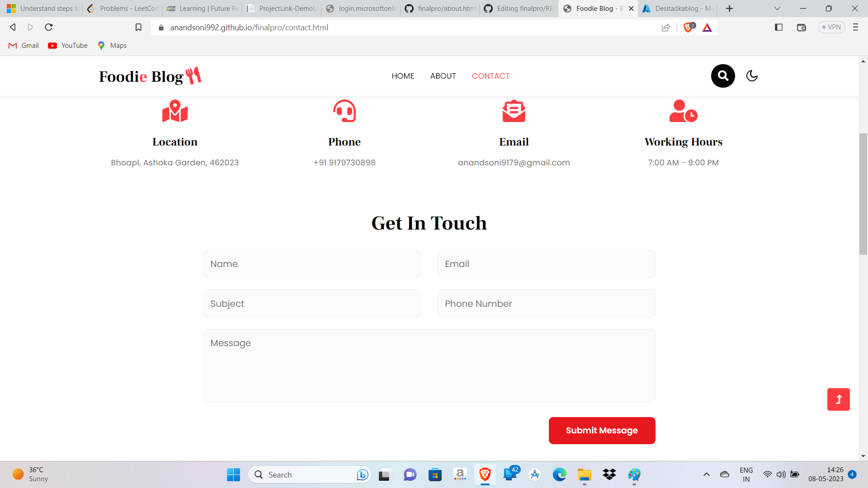Toggle the browser sidebar panel
This screenshot has width=868, height=488.
(778, 27)
